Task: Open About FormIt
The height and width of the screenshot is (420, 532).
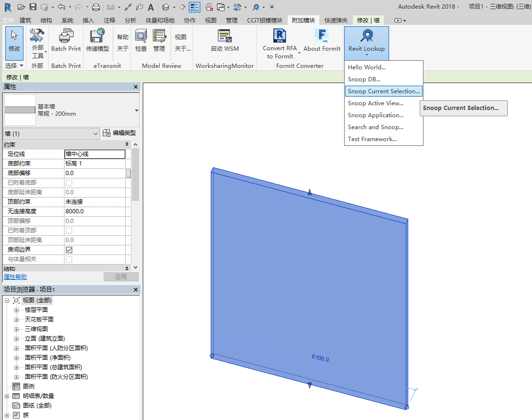Action: [322, 40]
